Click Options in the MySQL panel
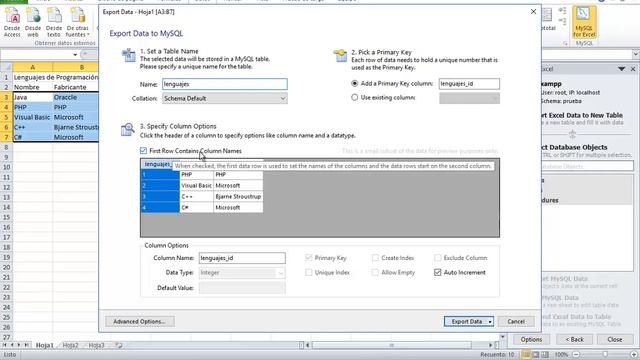 [x=531, y=339]
